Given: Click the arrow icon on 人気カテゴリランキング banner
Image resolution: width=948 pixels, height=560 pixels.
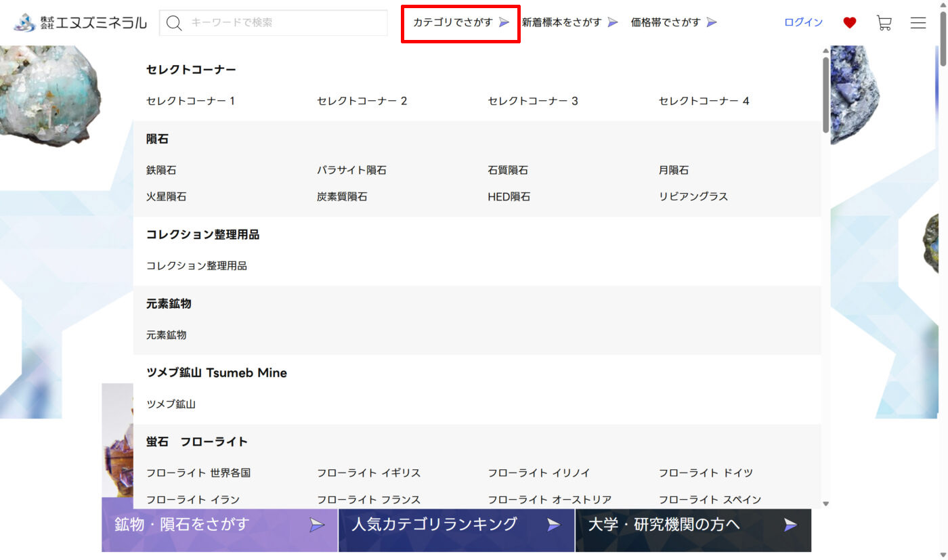Looking at the screenshot, I should [554, 525].
